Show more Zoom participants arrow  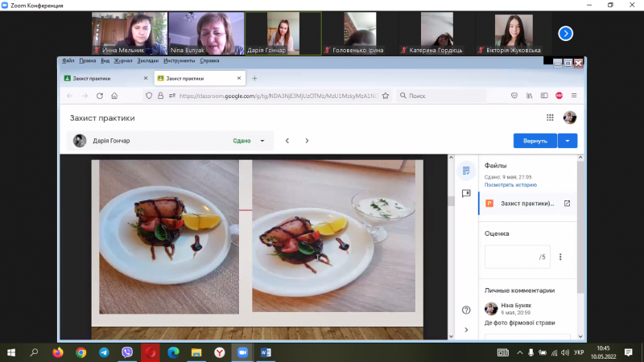pyautogui.click(x=566, y=34)
